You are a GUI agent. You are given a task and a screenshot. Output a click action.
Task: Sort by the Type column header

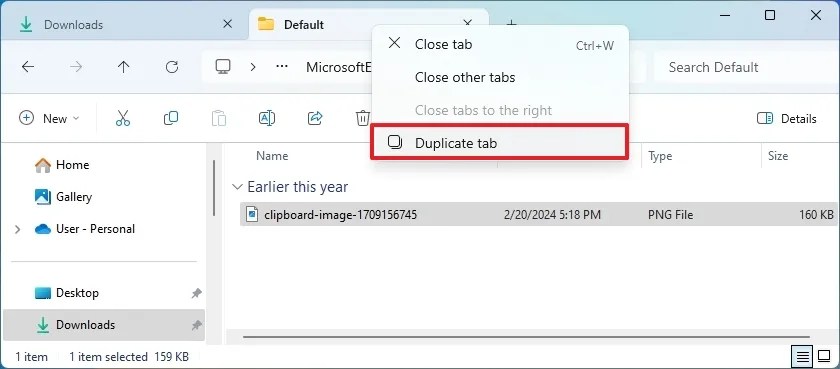[x=660, y=156]
